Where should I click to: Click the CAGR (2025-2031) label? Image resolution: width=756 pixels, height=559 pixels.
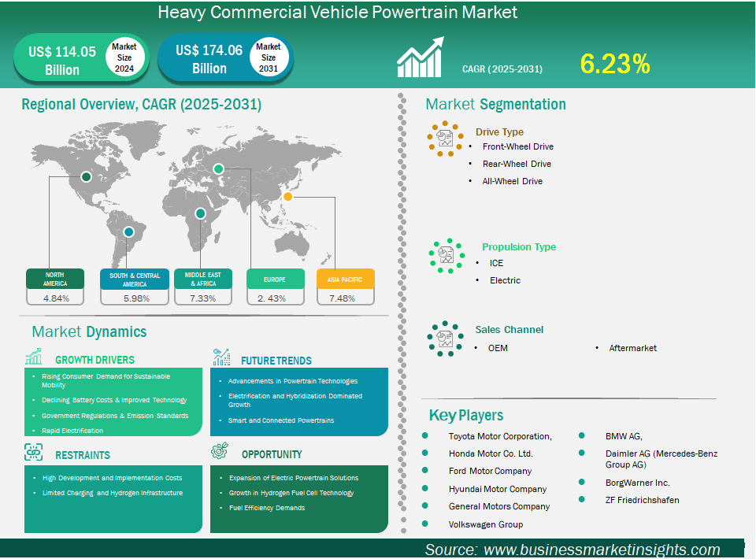502,69
